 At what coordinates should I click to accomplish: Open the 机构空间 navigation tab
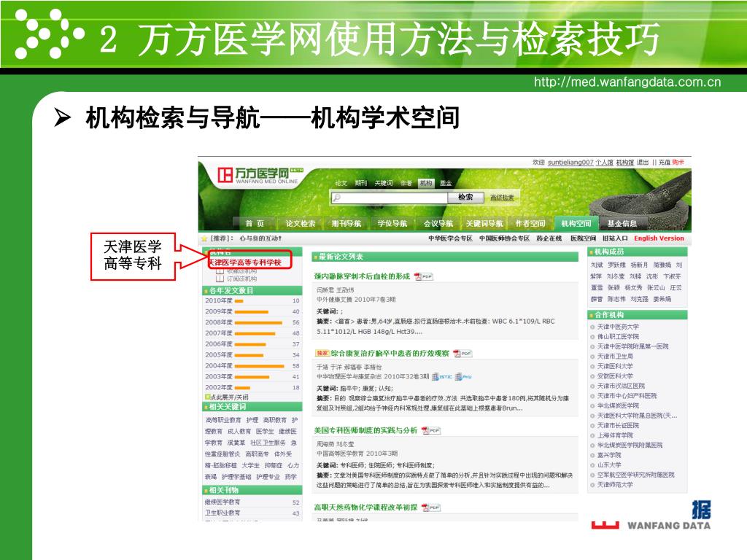pos(576,223)
